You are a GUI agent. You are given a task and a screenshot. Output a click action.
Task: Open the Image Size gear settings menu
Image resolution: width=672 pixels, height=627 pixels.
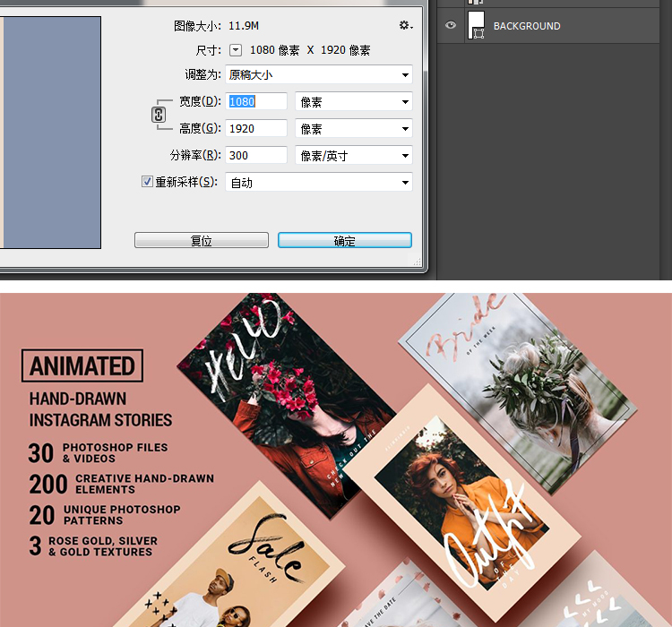[x=405, y=26]
